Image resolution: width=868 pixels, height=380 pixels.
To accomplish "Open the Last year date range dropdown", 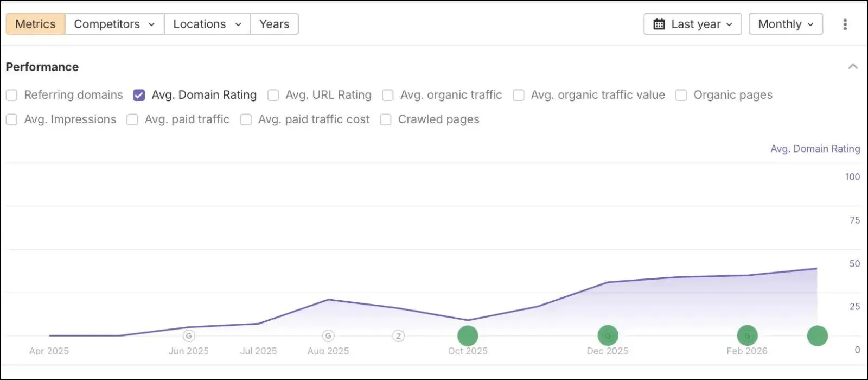I will [692, 24].
